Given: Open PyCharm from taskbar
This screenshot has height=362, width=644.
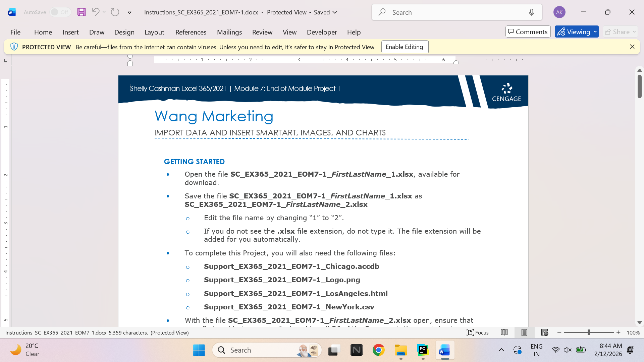Looking at the screenshot, I should (423, 350).
